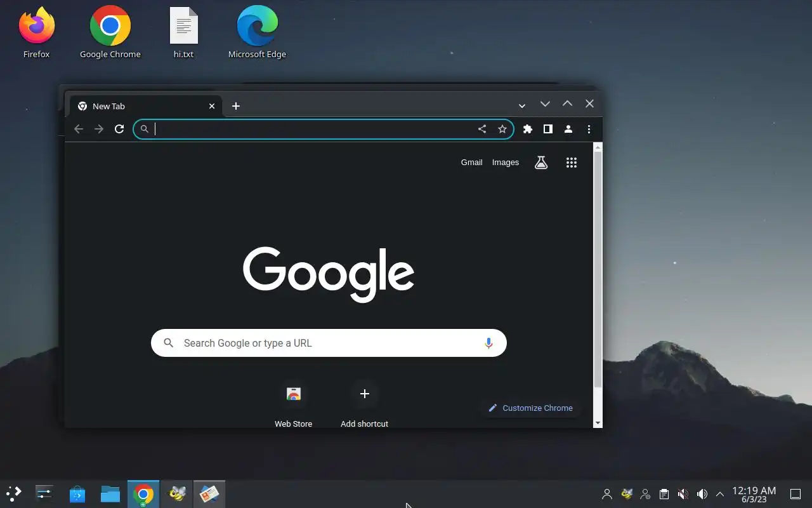Open the clipboard tray icon
The height and width of the screenshot is (508, 812).
pos(664,494)
